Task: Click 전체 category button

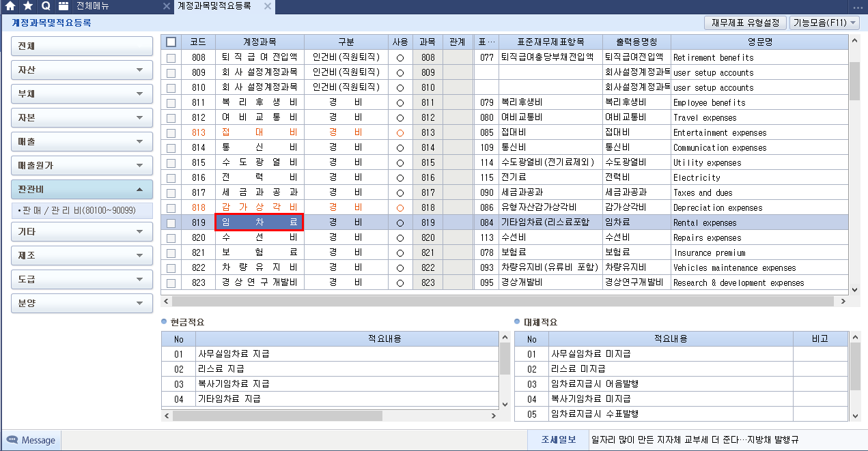Action: (x=82, y=46)
